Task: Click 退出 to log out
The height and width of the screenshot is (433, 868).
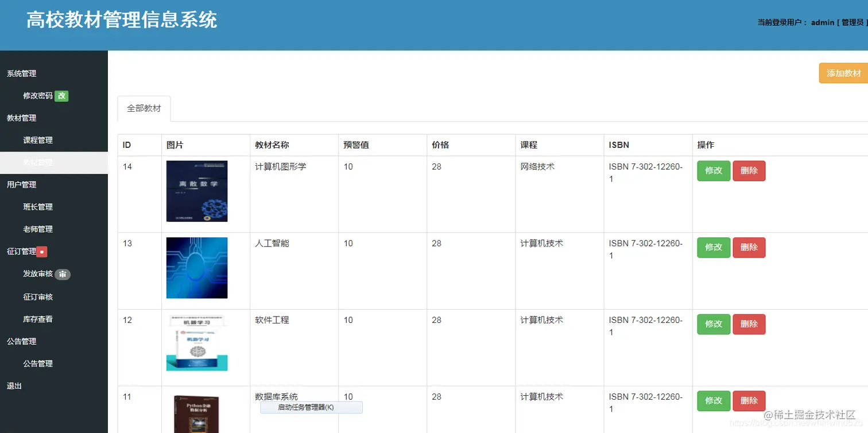Action: (x=14, y=385)
